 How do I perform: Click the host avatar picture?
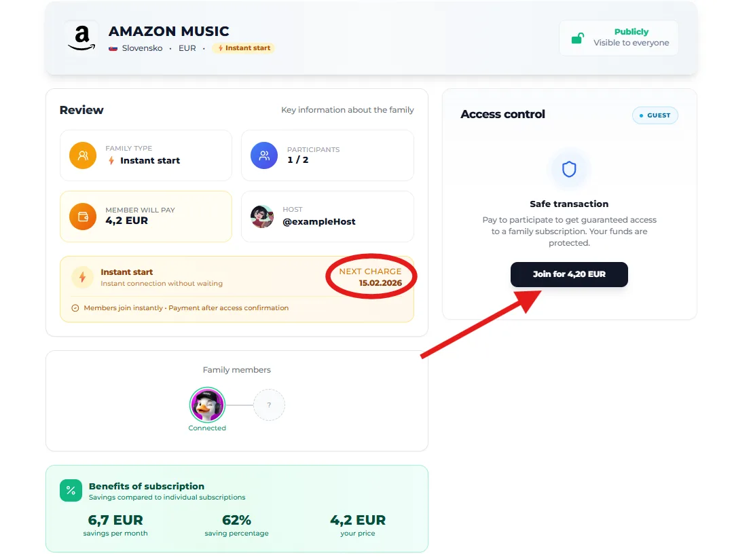(x=262, y=217)
